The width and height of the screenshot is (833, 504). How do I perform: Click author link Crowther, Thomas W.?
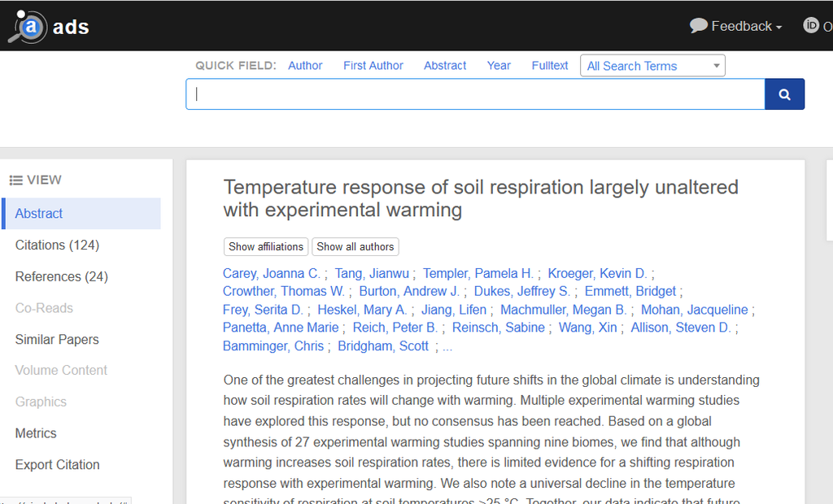click(283, 291)
